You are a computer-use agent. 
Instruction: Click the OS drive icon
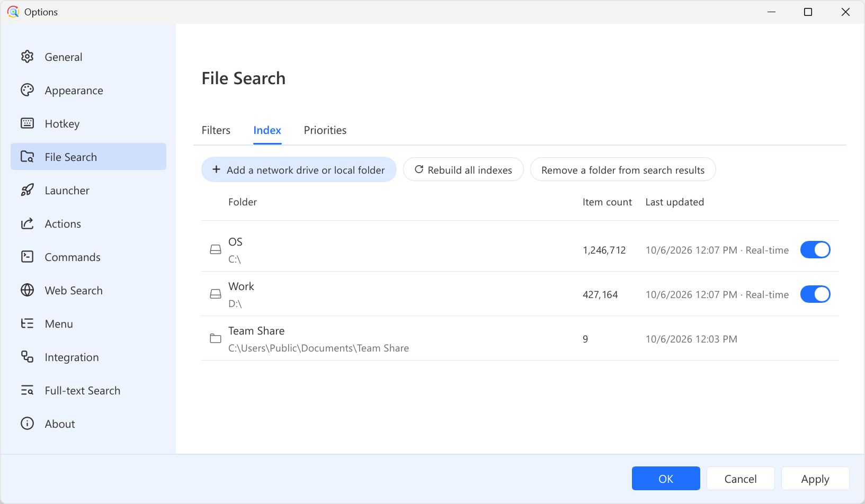tap(216, 249)
